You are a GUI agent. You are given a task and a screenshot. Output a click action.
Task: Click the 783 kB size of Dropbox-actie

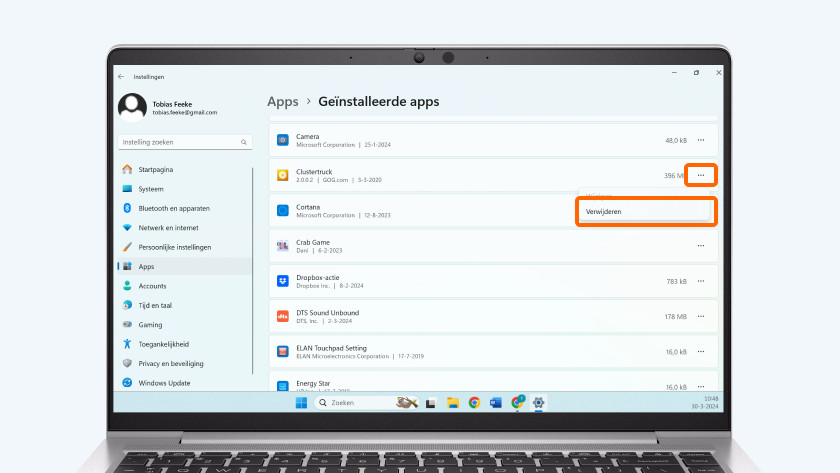pyautogui.click(x=677, y=281)
